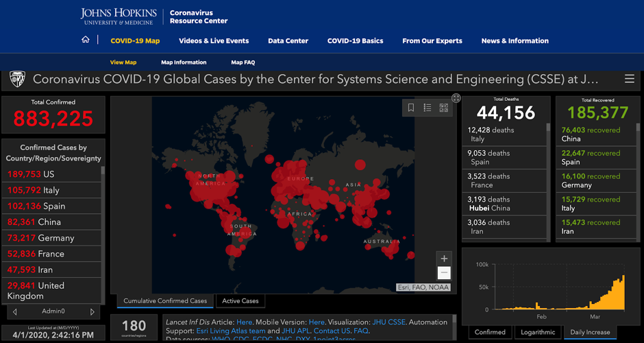This screenshot has height=343, width=644.
Task: Click Spain 22,647 recovered entry
Action: click(596, 158)
